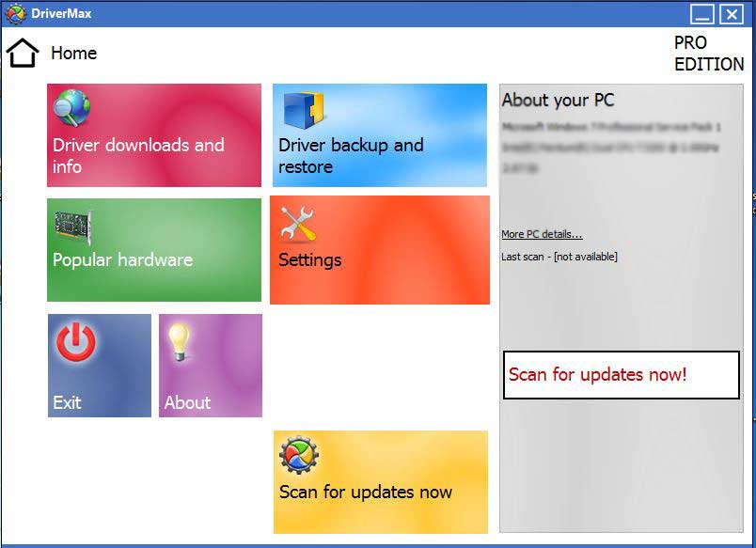Click the blue box driver backup icon
The image size is (756, 548).
[x=303, y=110]
